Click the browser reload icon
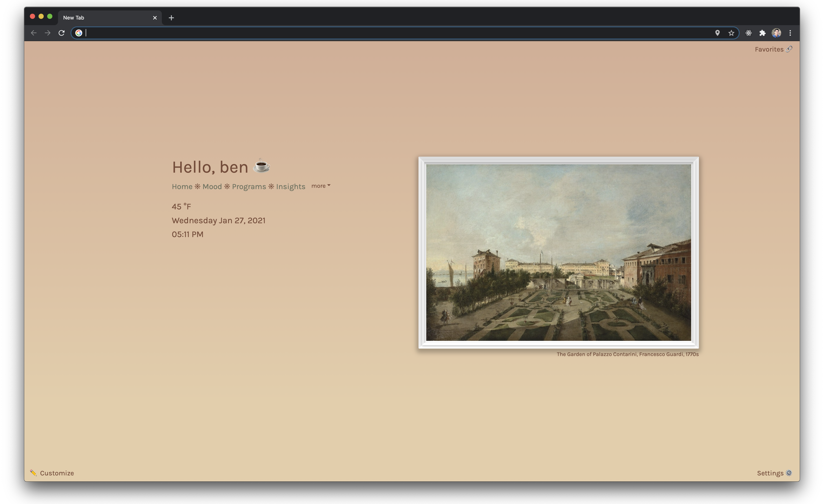 click(x=62, y=33)
